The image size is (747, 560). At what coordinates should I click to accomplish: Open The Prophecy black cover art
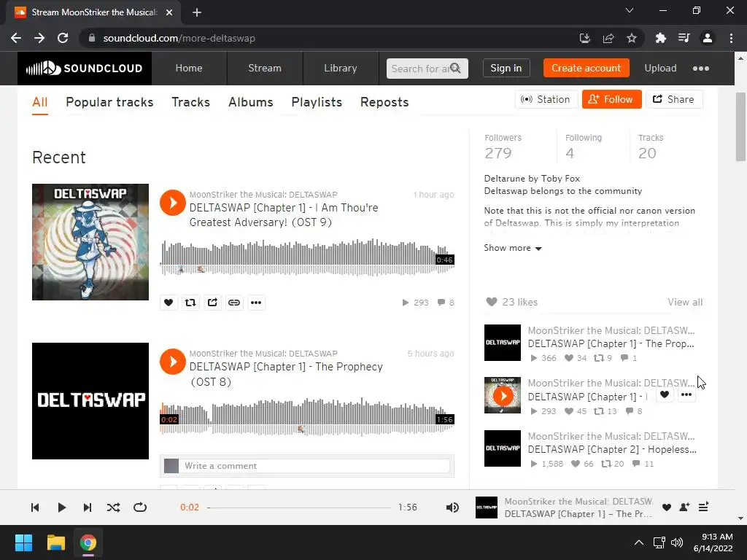[x=90, y=401]
